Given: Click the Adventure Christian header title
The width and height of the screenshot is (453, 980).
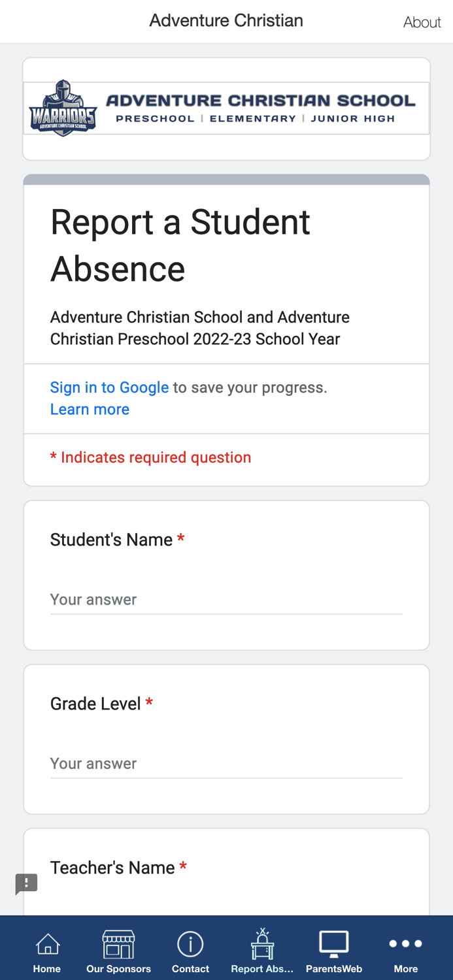Looking at the screenshot, I should point(226,20).
